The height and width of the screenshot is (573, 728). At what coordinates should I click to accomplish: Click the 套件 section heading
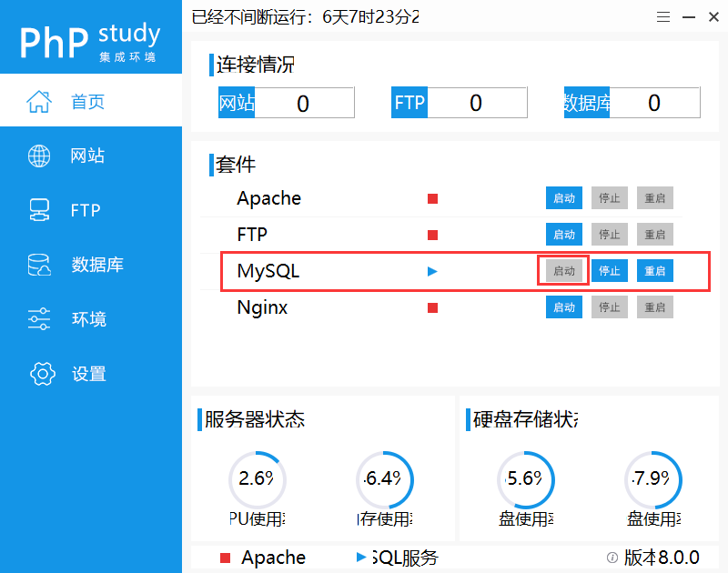coord(236,165)
